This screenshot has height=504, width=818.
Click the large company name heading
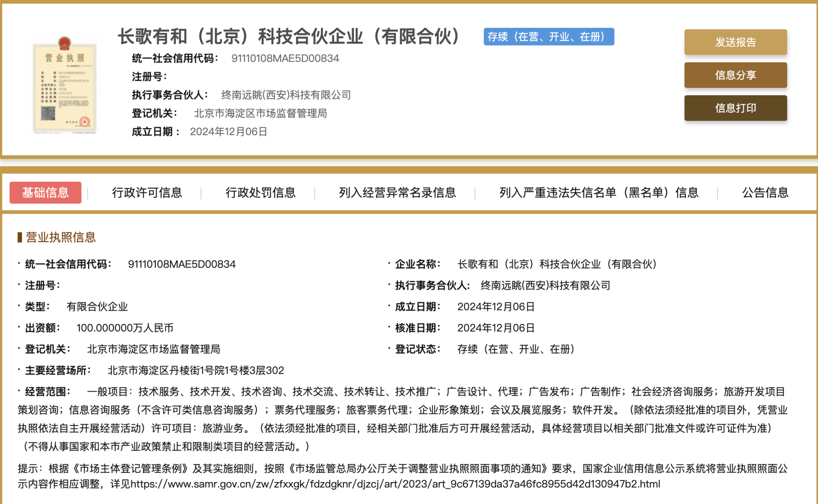290,37
